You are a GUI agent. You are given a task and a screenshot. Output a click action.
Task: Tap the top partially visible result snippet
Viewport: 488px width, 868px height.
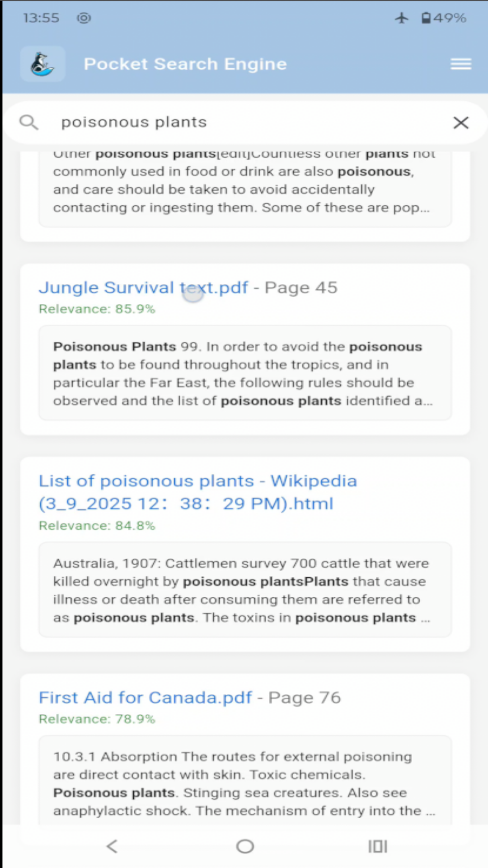pos(244,189)
